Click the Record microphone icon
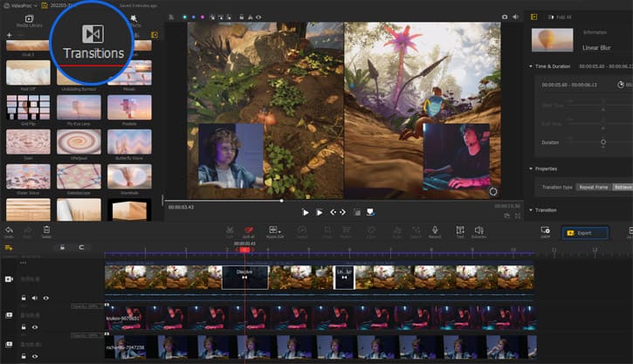 pos(434,230)
